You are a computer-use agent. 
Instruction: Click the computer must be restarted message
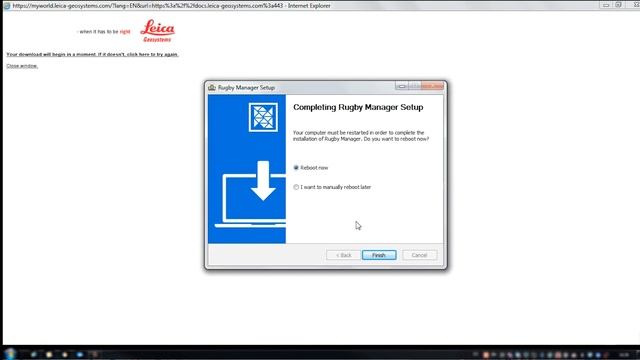point(361,136)
